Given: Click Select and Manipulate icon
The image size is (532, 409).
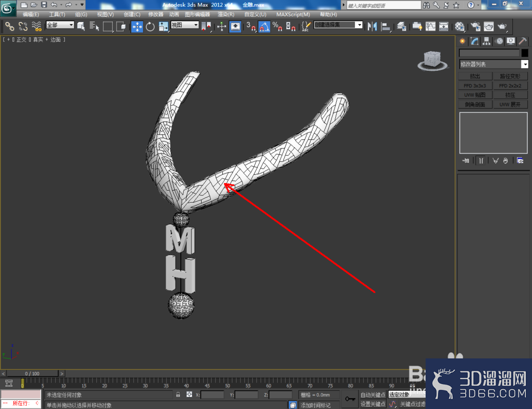Looking at the screenshot, I should 221,26.
